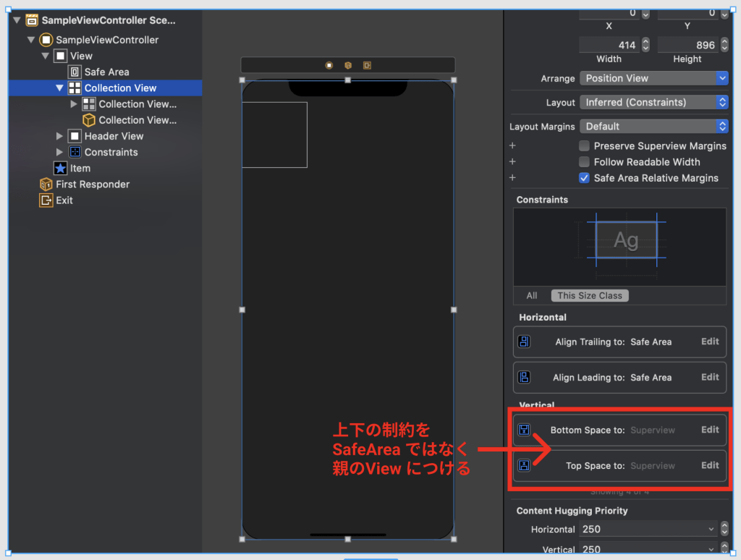The height and width of the screenshot is (560, 741).
Task: Edit the Top Space to Superview constraint
Action: [710, 465]
